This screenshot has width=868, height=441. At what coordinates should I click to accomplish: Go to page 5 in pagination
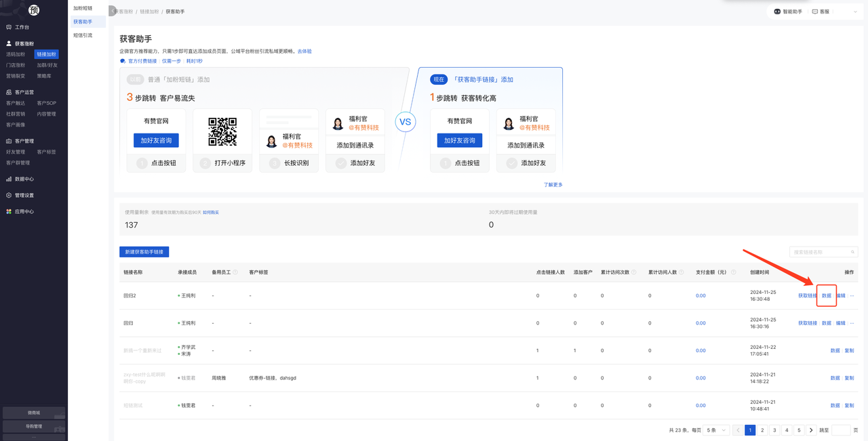[799, 430]
